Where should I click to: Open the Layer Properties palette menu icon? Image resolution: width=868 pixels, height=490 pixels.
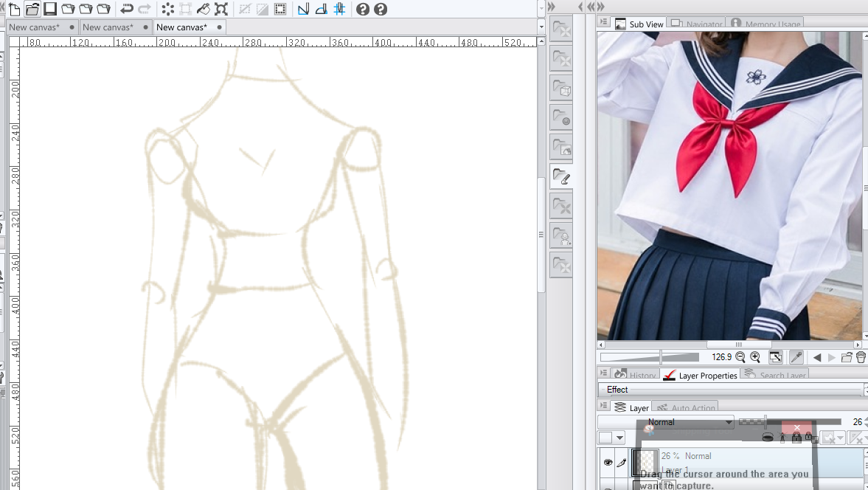[603, 373]
